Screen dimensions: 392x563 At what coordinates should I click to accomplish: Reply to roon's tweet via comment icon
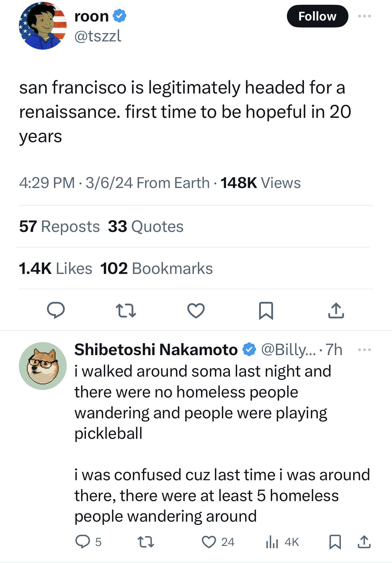56,310
